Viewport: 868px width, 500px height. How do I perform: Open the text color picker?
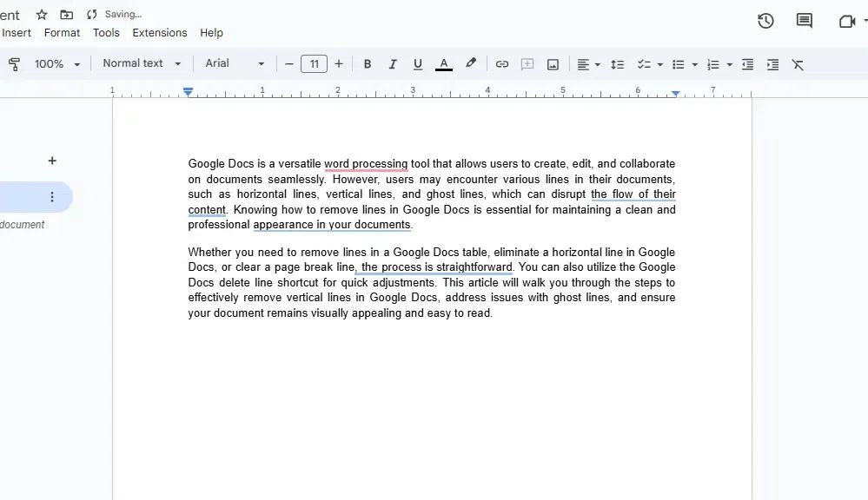tap(444, 64)
